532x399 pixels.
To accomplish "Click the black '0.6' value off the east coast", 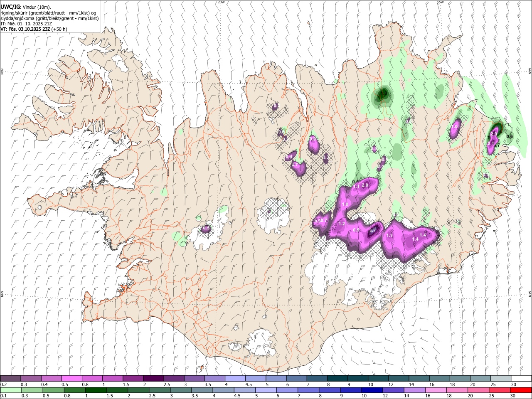I will coord(510,137).
